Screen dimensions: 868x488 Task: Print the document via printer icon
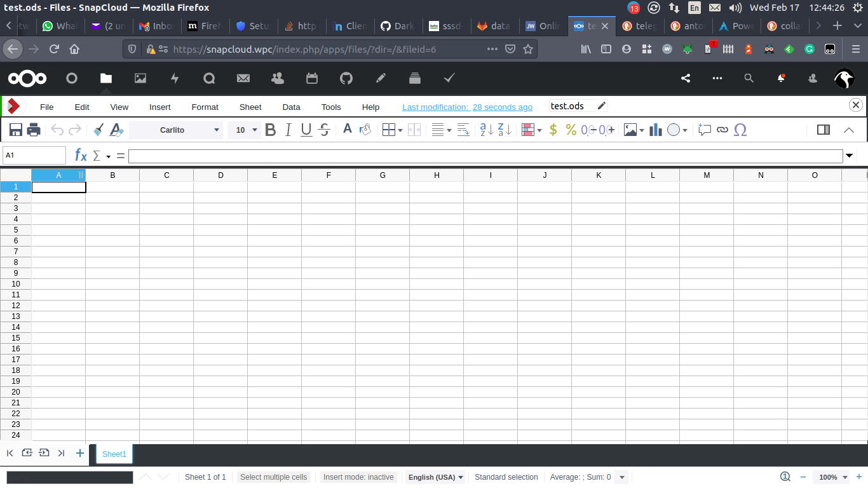tap(34, 130)
